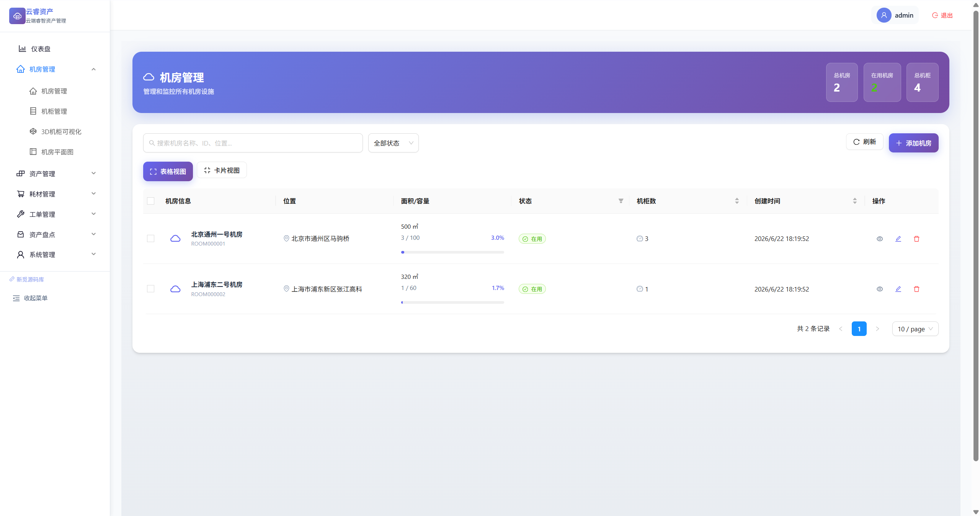Click the link icon beside 新觅源码库
The width and height of the screenshot is (980, 516).
pyautogui.click(x=12, y=279)
